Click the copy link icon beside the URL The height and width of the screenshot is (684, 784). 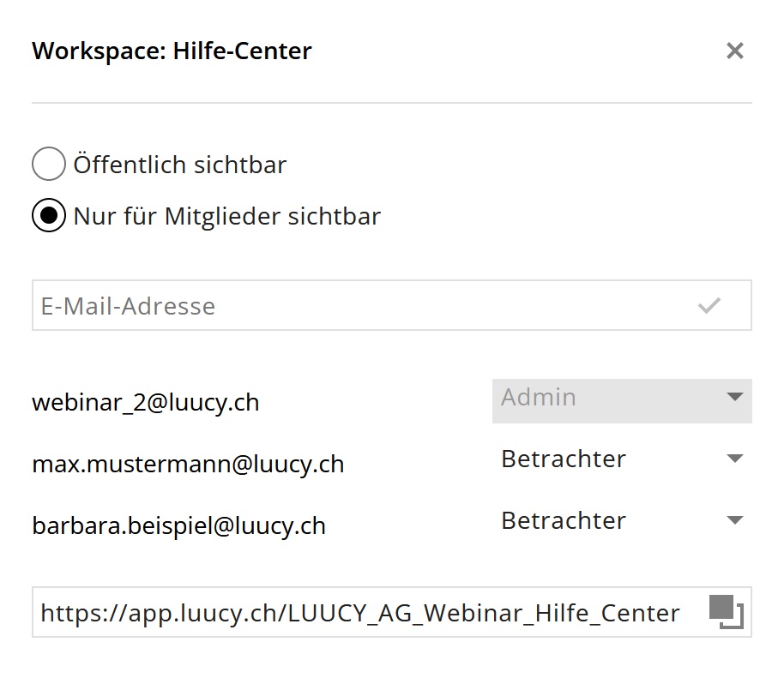(x=726, y=612)
